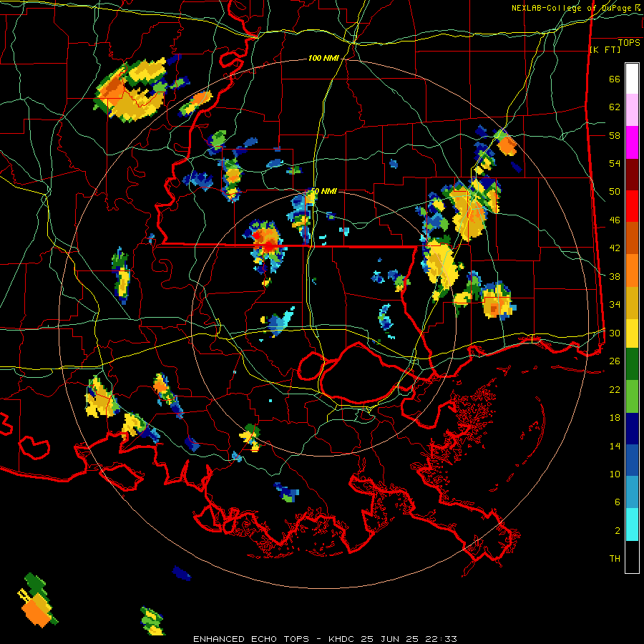Click the "10" legend value
The width and height of the screenshot is (644, 644).
click(615, 474)
